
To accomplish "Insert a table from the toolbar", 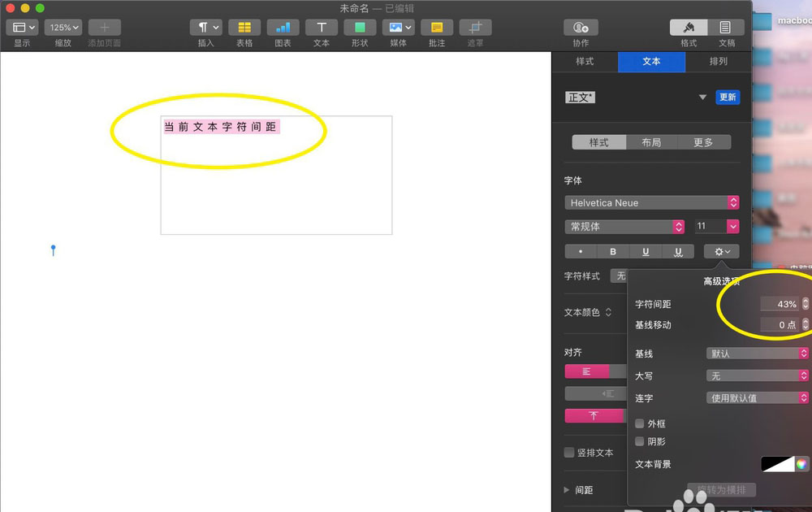I will coord(244,28).
